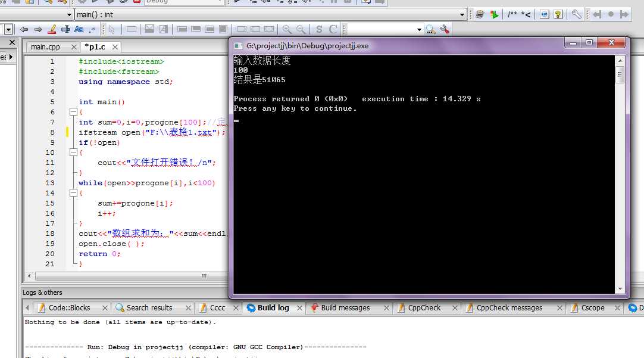Close the *p1.c tab

(x=115, y=47)
